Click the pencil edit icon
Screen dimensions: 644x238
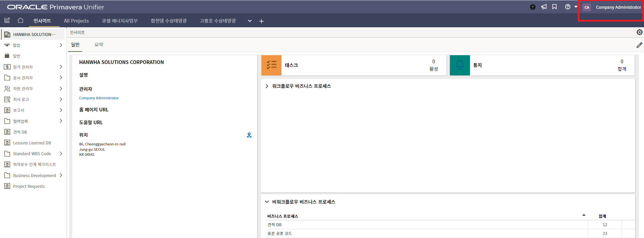pos(639,45)
